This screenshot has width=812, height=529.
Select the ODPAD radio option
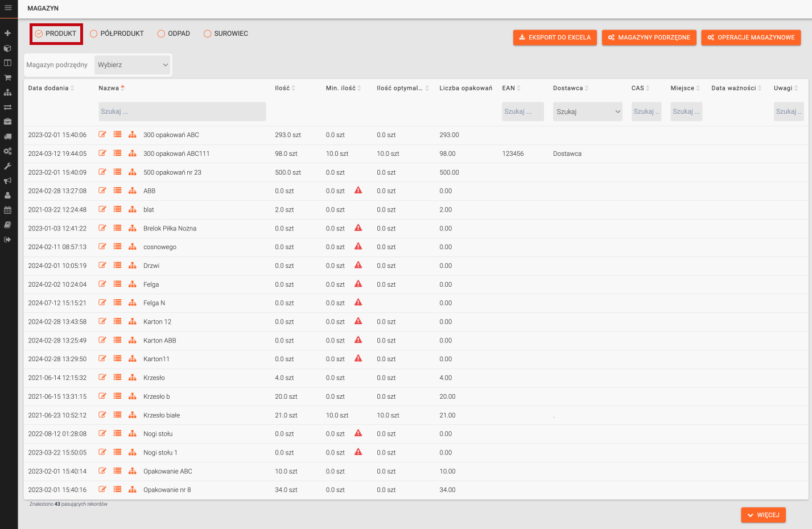[161, 34]
